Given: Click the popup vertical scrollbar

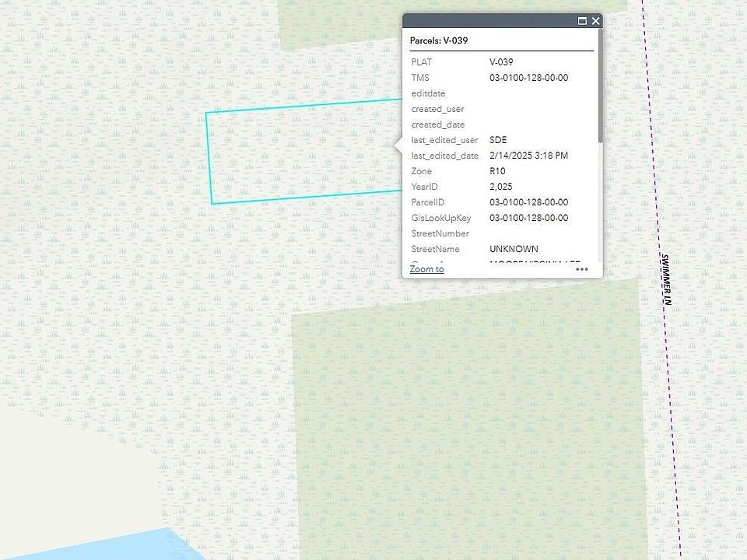Looking at the screenshot, I should click(x=600, y=86).
